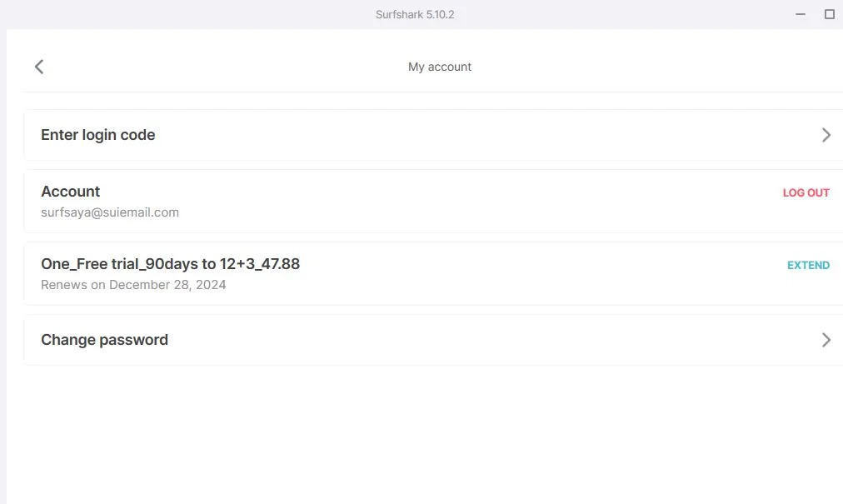
Task: Click the Renews on December 28, 2024 text
Action: (x=133, y=285)
